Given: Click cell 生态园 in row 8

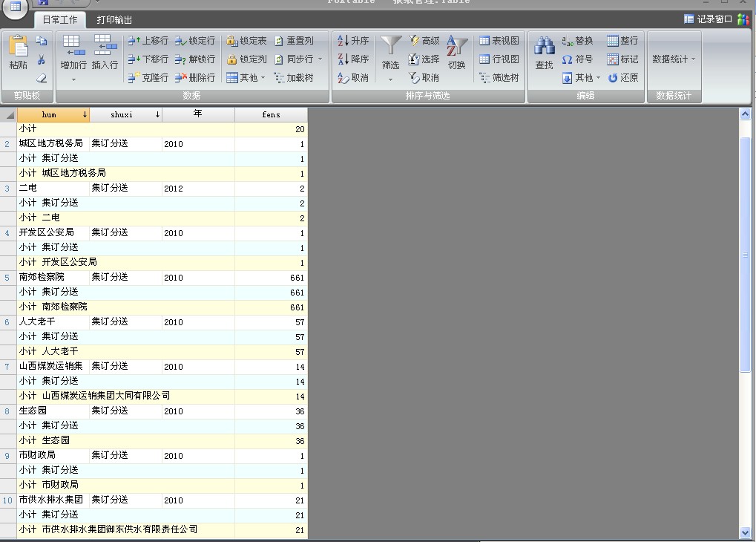Looking at the screenshot, I should (53, 411).
